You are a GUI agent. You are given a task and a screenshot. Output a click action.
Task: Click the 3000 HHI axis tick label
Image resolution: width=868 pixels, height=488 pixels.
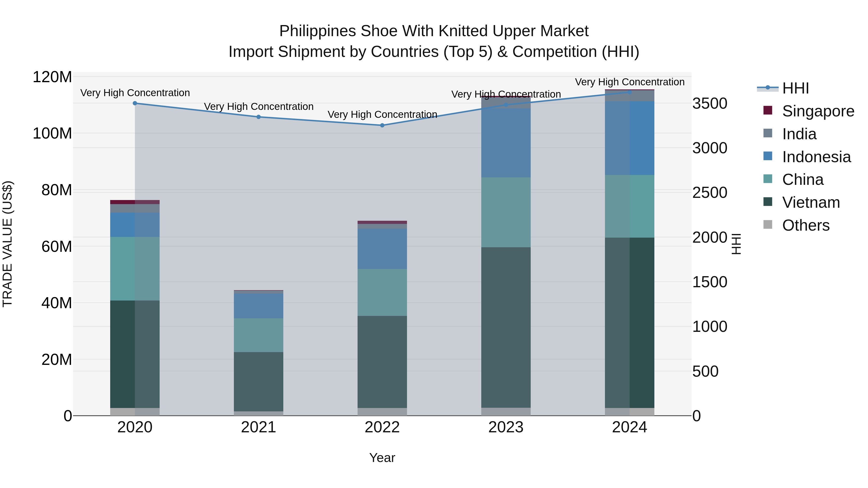pos(710,148)
